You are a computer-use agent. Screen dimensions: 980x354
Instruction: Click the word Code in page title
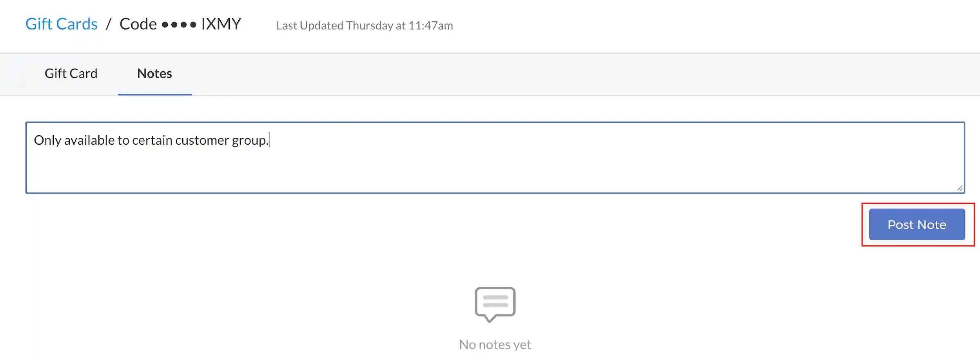pos(138,24)
